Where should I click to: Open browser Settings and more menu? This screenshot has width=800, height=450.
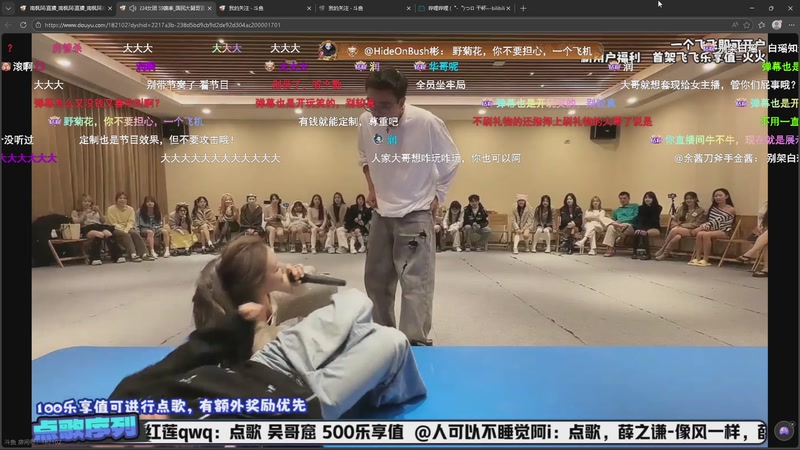pyautogui.click(x=791, y=24)
